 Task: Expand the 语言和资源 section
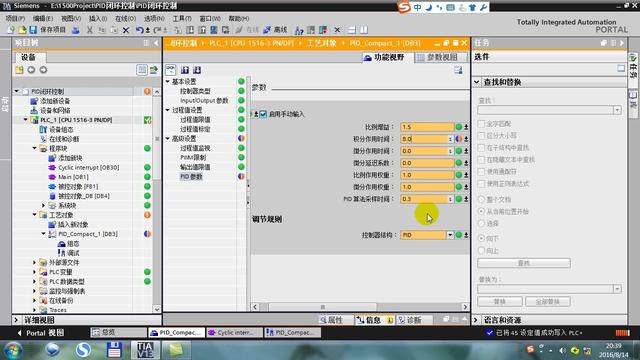pos(476,320)
